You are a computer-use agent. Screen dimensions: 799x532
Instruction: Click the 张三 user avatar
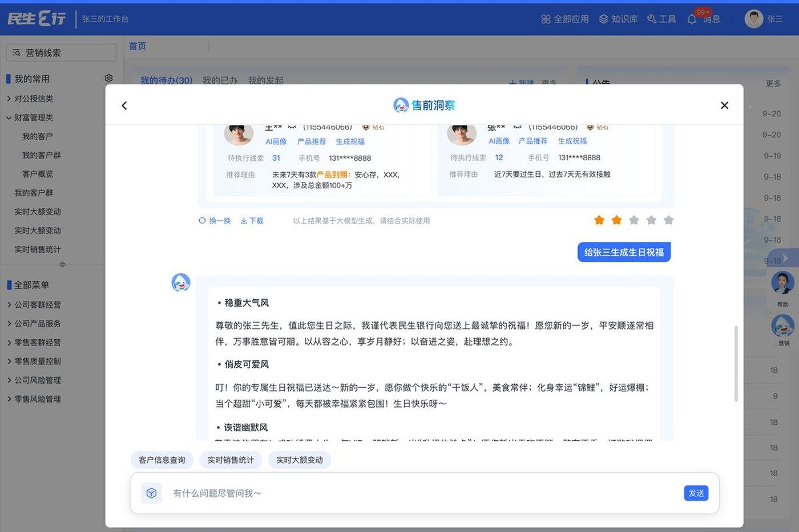pyautogui.click(x=754, y=19)
